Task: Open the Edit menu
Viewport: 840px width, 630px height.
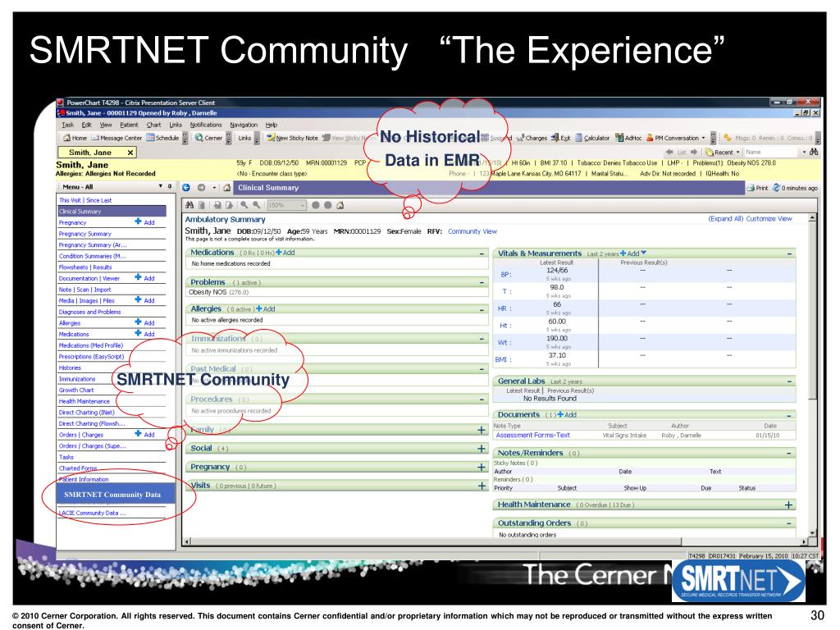Action: (86, 125)
